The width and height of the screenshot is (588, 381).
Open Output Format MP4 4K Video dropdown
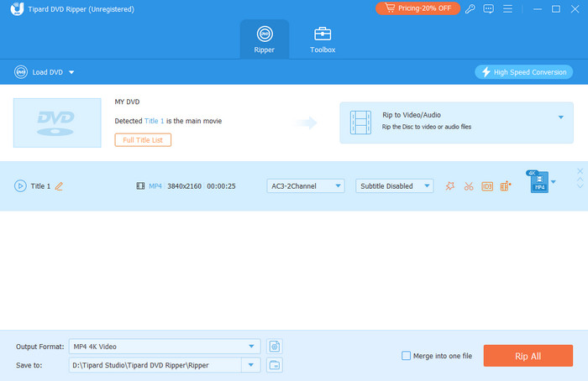pyautogui.click(x=165, y=347)
